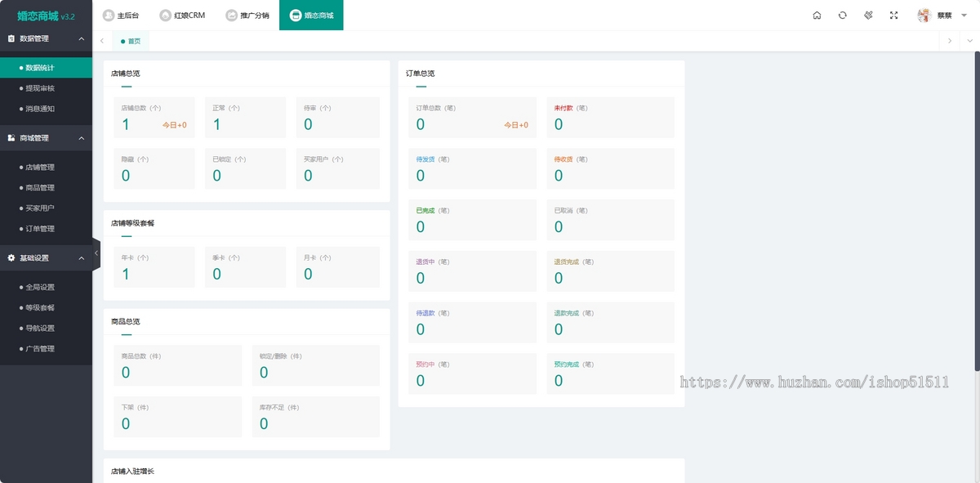This screenshot has width=980, height=483.
Task: Switch to the 婚恋商城 tab
Action: 311,16
